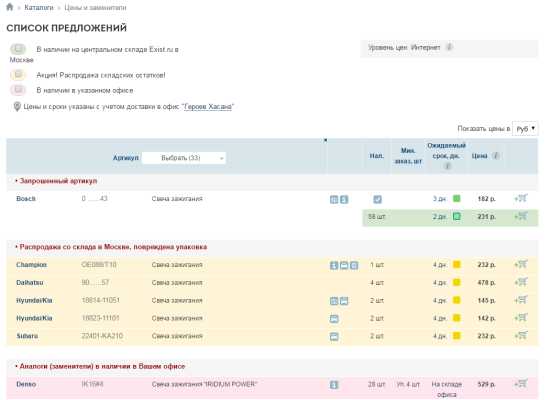Show info about Уровень цен
The width and height of the screenshot is (552, 400).
tap(449, 47)
